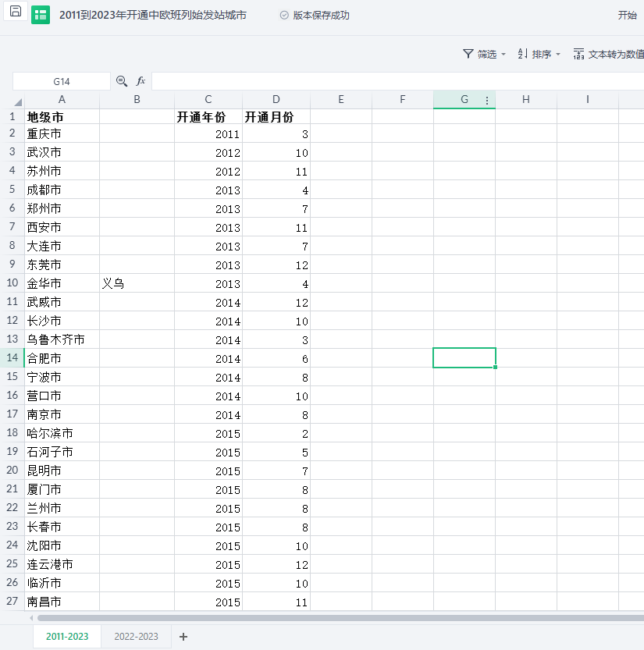Click the cell 合肥市
This screenshot has width=644, height=650.
click(62, 358)
